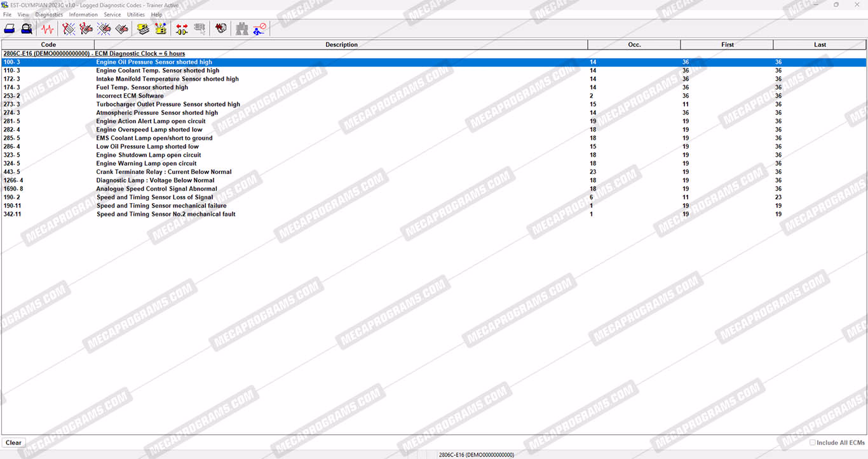
Task: Enable the Include All ECMs checkbox
Action: click(x=813, y=442)
